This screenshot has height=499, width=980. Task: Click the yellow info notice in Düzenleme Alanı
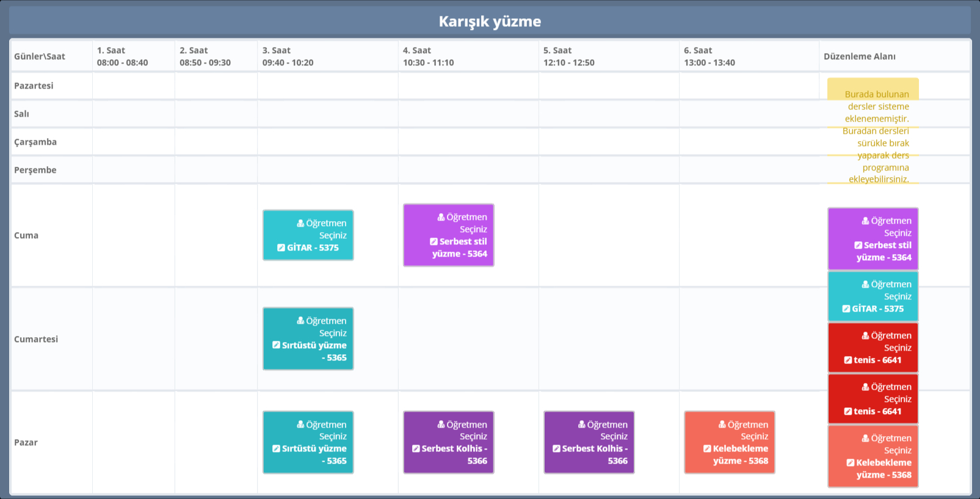pos(873,131)
